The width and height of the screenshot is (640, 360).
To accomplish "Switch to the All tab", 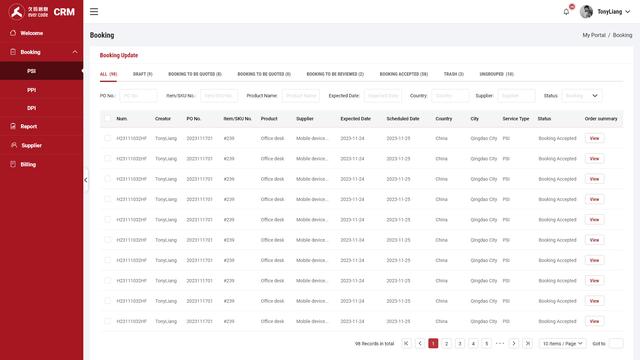I will 108,74.
